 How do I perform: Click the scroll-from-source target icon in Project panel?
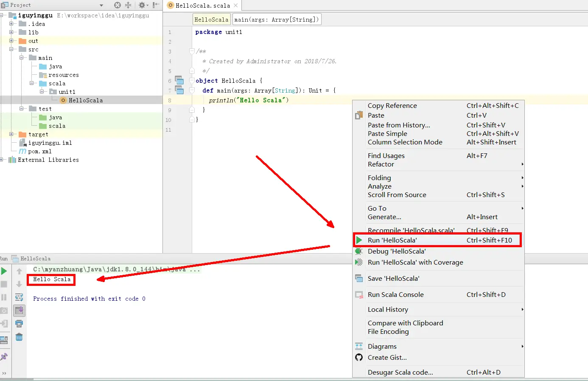tap(118, 5)
